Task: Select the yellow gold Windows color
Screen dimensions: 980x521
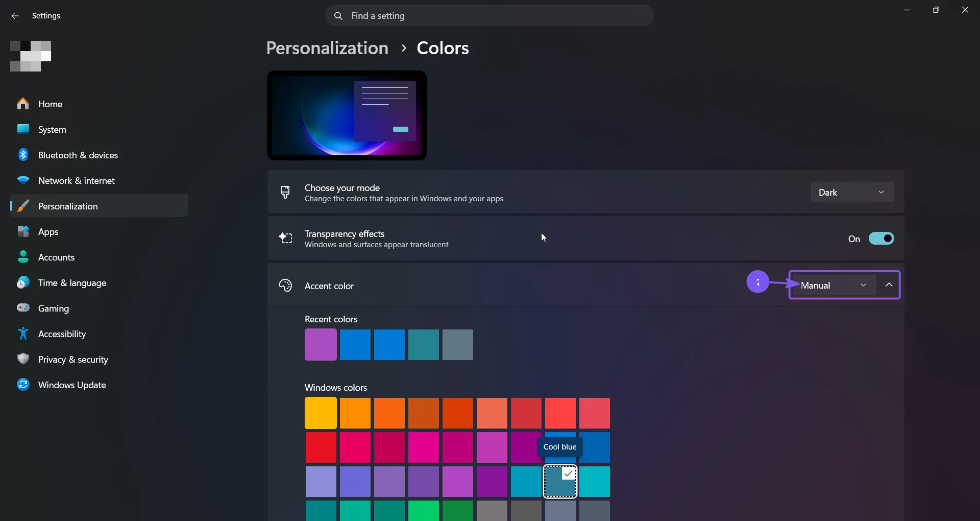Action: [x=321, y=413]
